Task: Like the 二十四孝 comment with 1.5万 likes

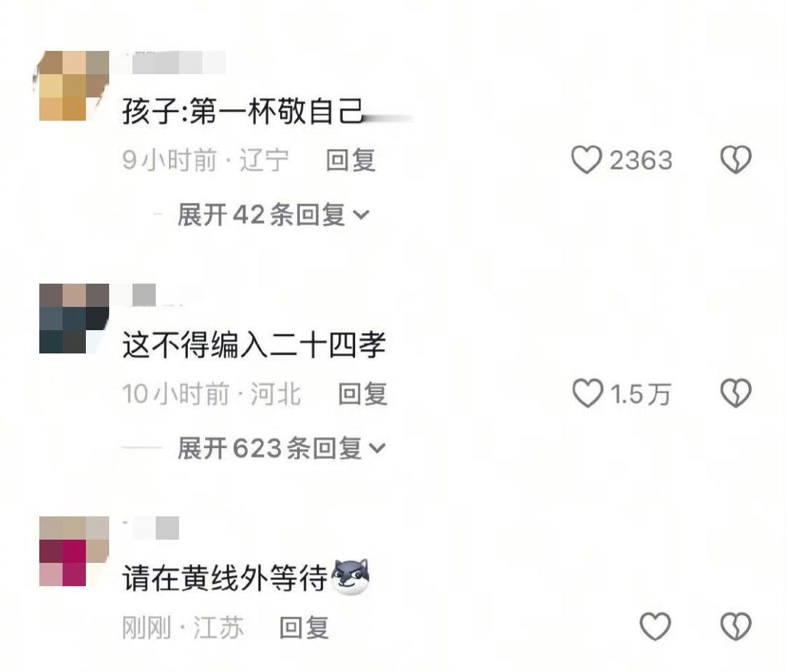Action: click(587, 393)
